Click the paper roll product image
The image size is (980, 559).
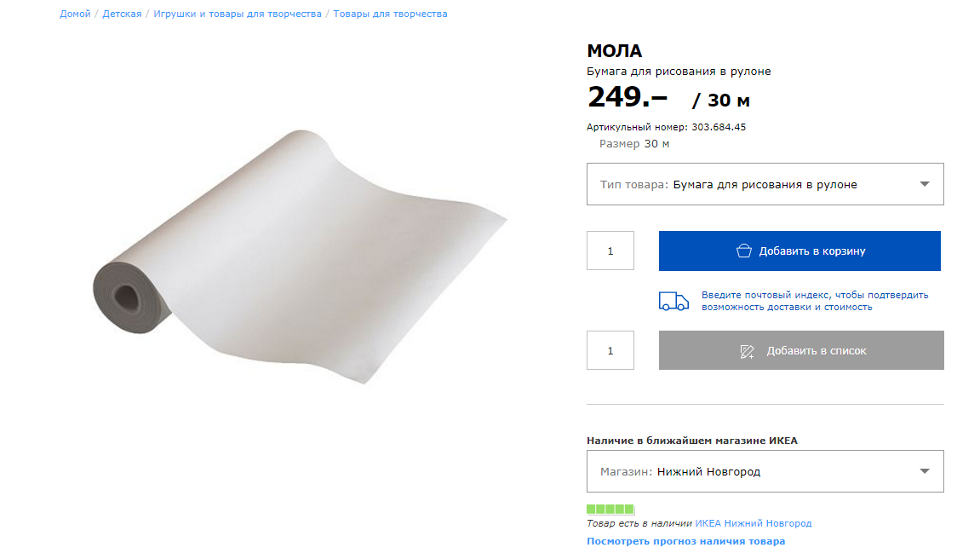coord(298,256)
